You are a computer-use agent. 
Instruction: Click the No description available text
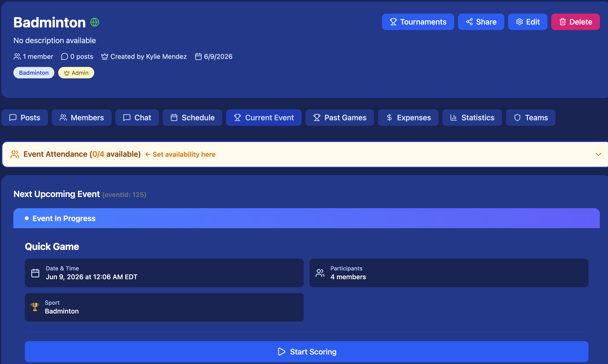[55, 40]
